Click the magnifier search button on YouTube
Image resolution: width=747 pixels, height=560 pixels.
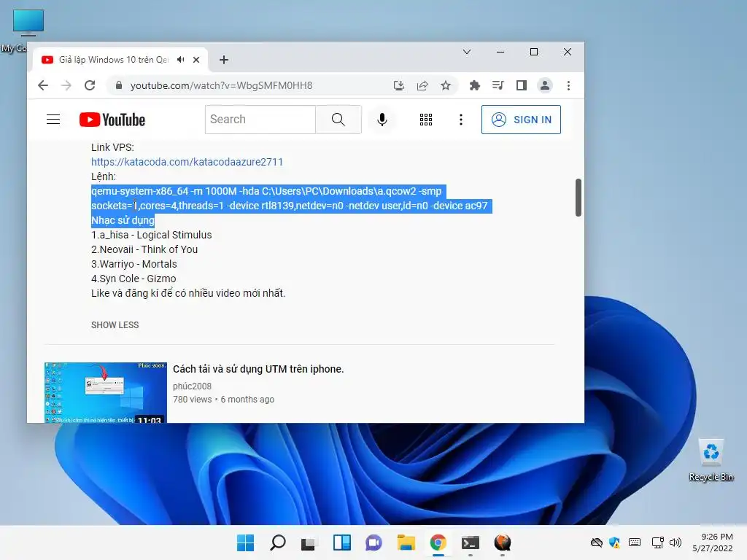pos(338,120)
